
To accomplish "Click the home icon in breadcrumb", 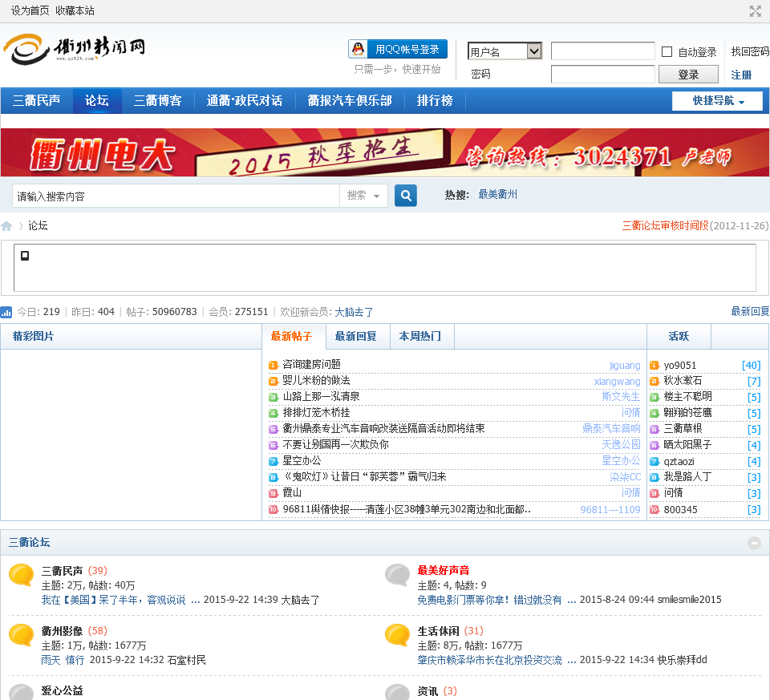I will [x=7, y=226].
